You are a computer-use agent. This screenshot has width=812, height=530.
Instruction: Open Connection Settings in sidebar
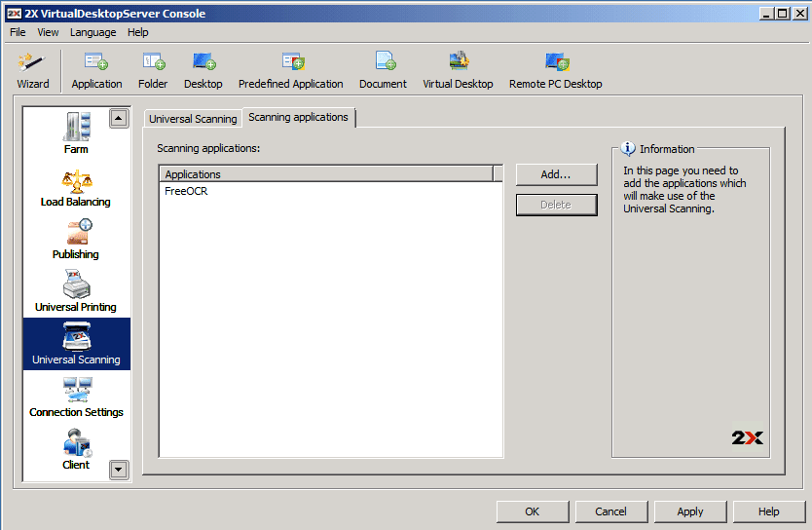[x=76, y=397]
